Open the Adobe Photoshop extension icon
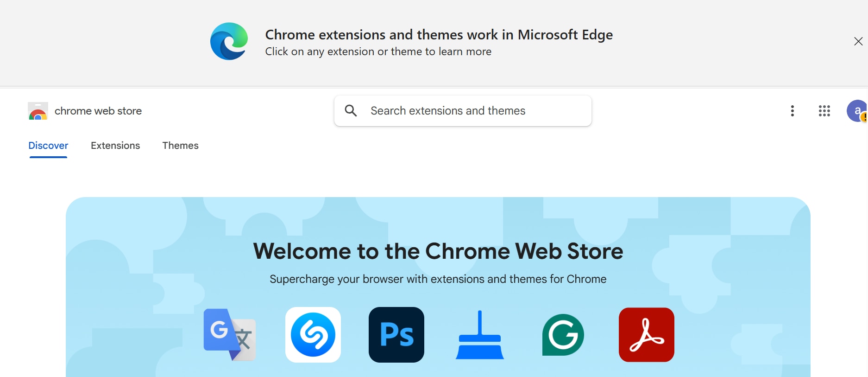868x377 pixels. (x=396, y=335)
